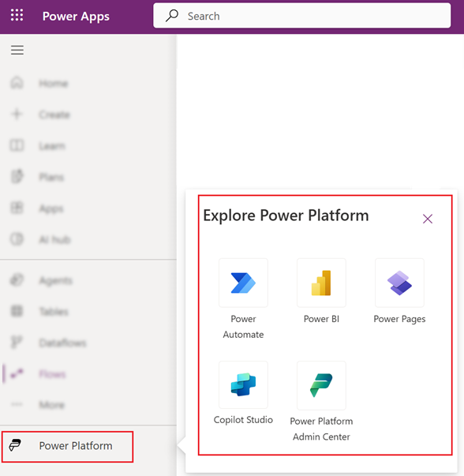Click the Power Platform icon in sidebar
Image resolution: width=464 pixels, height=476 pixels.
pyautogui.click(x=15, y=446)
